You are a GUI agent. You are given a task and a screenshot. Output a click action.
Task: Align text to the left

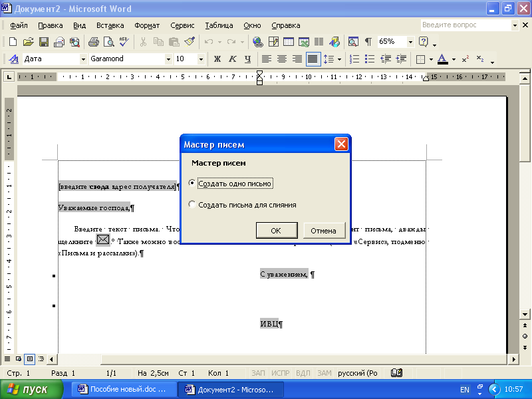(x=267, y=59)
